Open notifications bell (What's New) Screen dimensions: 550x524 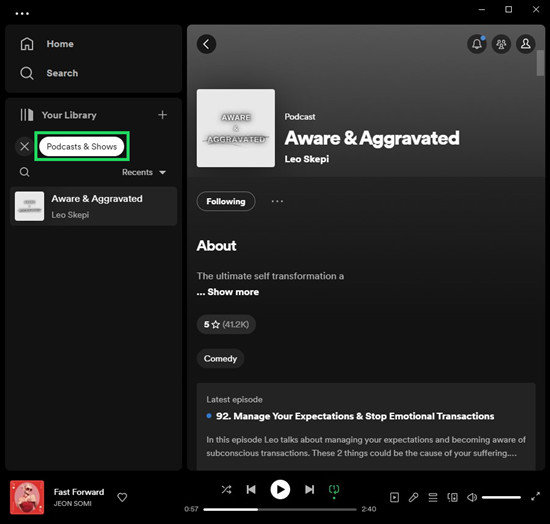477,44
